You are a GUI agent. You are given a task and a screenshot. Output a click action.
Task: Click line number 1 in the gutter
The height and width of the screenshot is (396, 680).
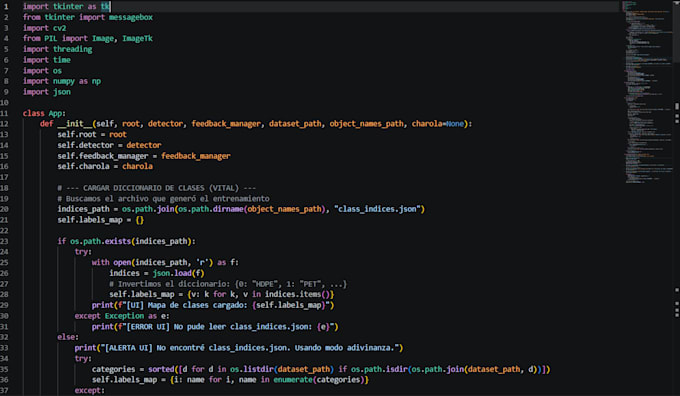6,7
